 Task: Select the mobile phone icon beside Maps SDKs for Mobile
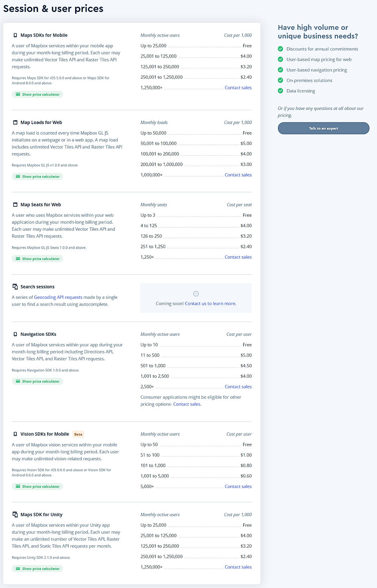[x=16, y=35]
